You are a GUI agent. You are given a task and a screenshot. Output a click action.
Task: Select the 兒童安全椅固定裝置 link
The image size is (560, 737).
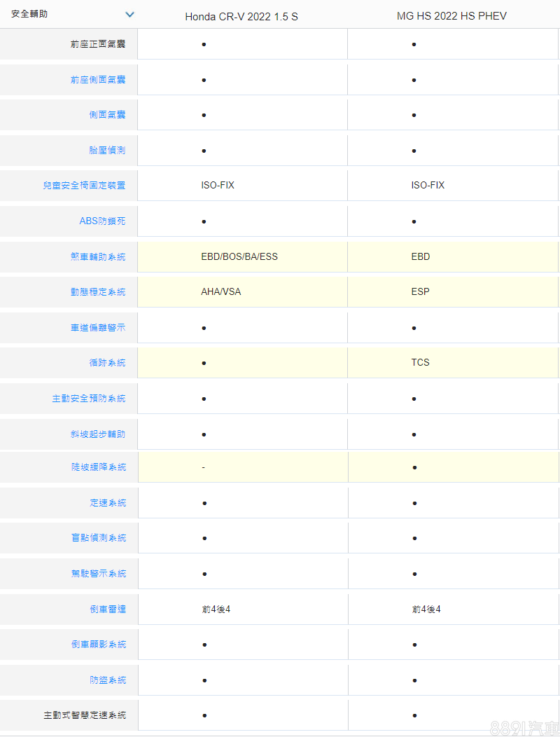[x=84, y=186]
